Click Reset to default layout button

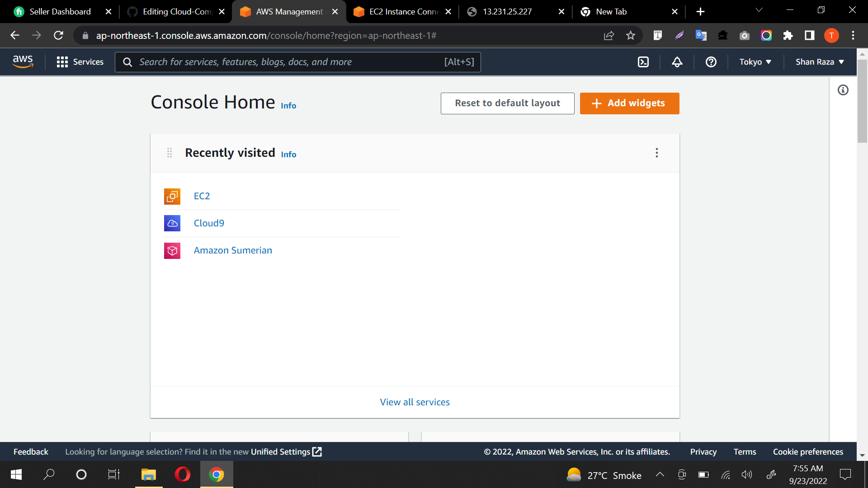507,103
